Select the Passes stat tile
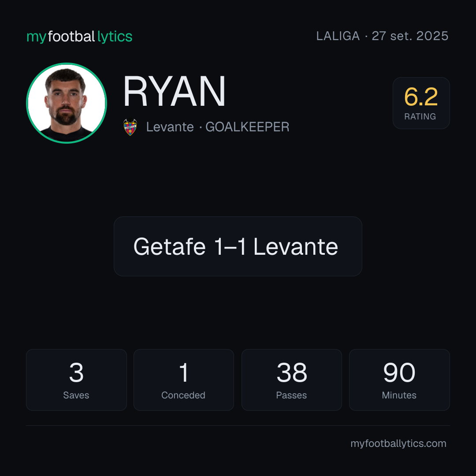 [291, 380]
